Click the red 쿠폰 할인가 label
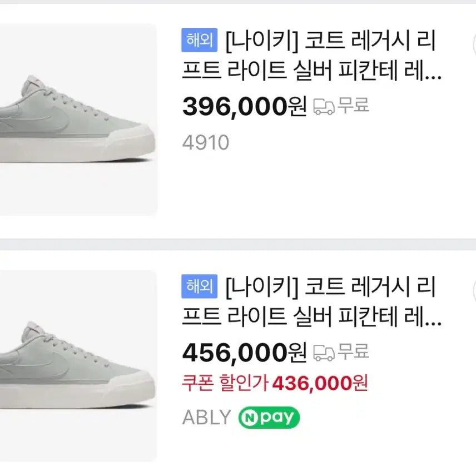This screenshot has width=476, height=476. click(225, 383)
